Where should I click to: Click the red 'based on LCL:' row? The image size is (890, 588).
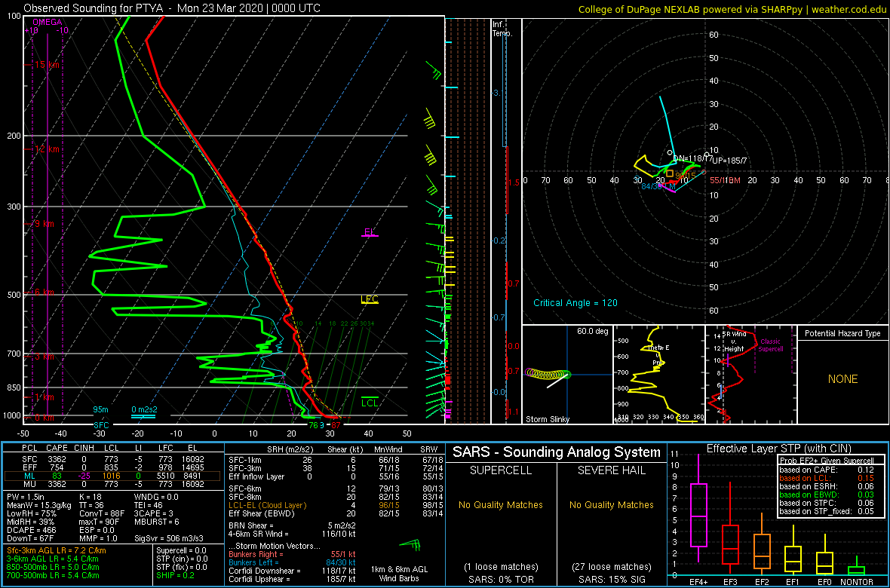pos(827,478)
